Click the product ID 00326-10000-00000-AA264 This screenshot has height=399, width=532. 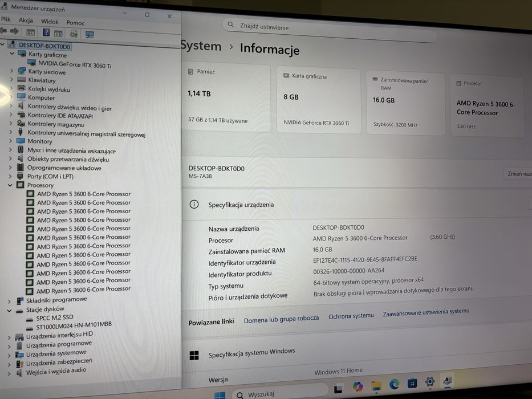[349, 271]
